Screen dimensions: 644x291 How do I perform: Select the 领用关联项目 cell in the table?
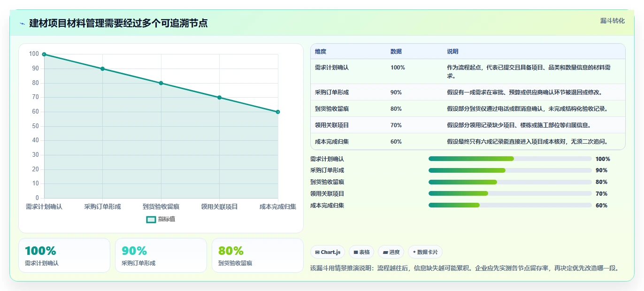tap(332, 125)
